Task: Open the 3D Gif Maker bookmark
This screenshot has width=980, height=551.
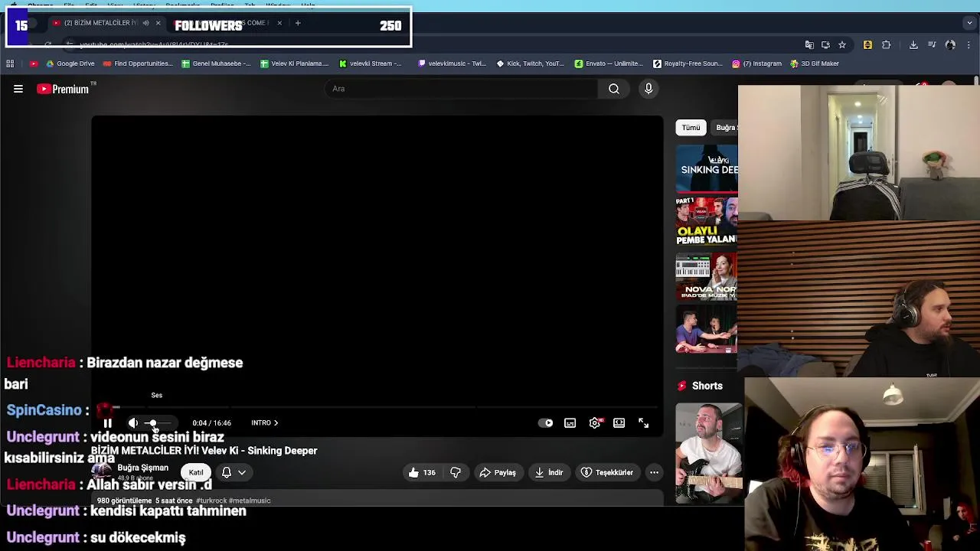Action: pyautogui.click(x=815, y=64)
